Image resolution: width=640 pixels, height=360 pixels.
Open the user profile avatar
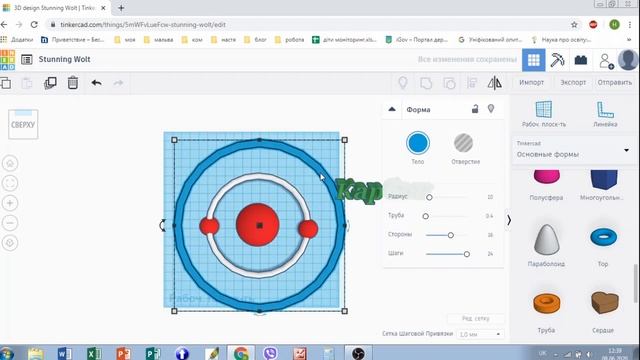pos(628,60)
